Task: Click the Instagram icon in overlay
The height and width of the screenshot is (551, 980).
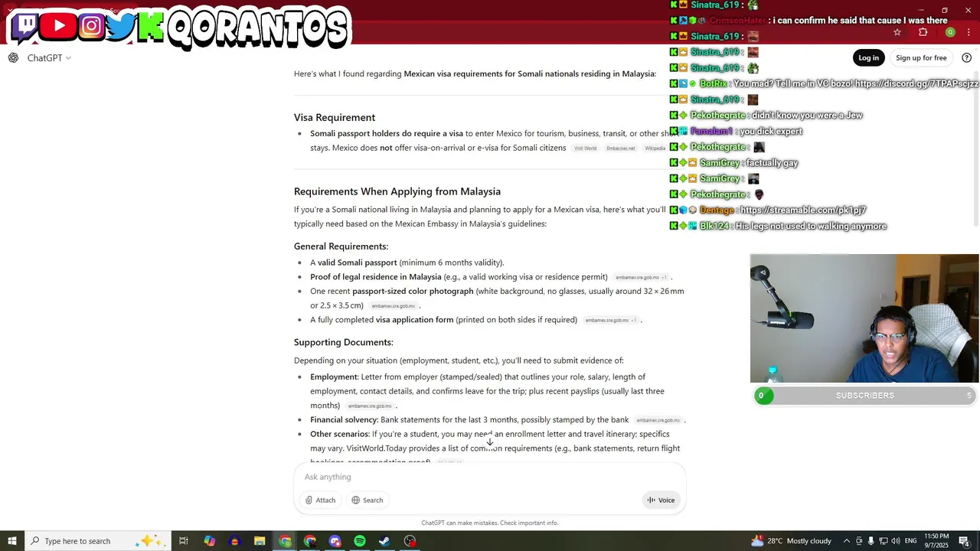Action: [91, 26]
